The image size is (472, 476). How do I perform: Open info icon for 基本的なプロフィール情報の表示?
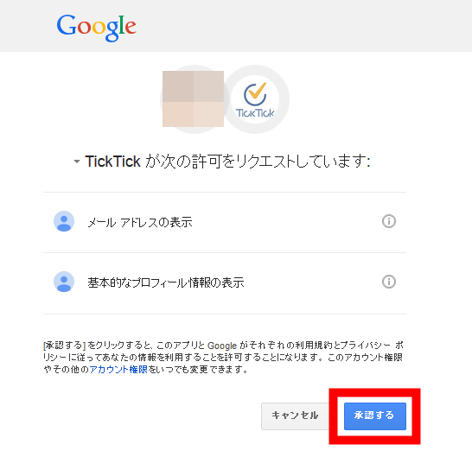tap(389, 282)
